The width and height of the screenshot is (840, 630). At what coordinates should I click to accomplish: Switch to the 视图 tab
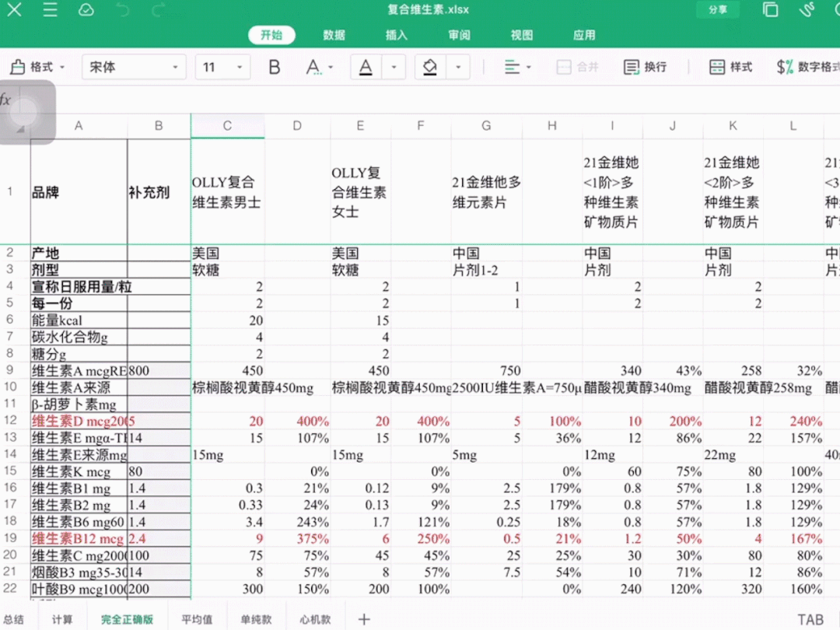522,35
